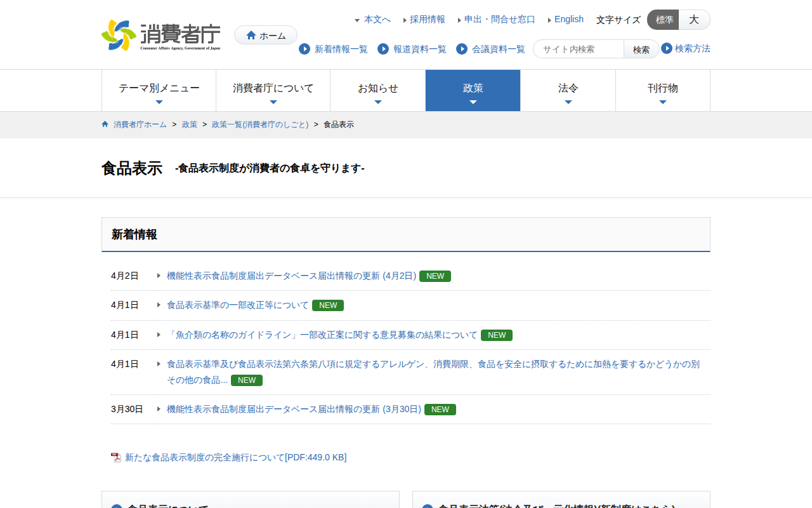Jump to 本文へ skip link
This screenshot has width=812, height=508.
(x=377, y=20)
